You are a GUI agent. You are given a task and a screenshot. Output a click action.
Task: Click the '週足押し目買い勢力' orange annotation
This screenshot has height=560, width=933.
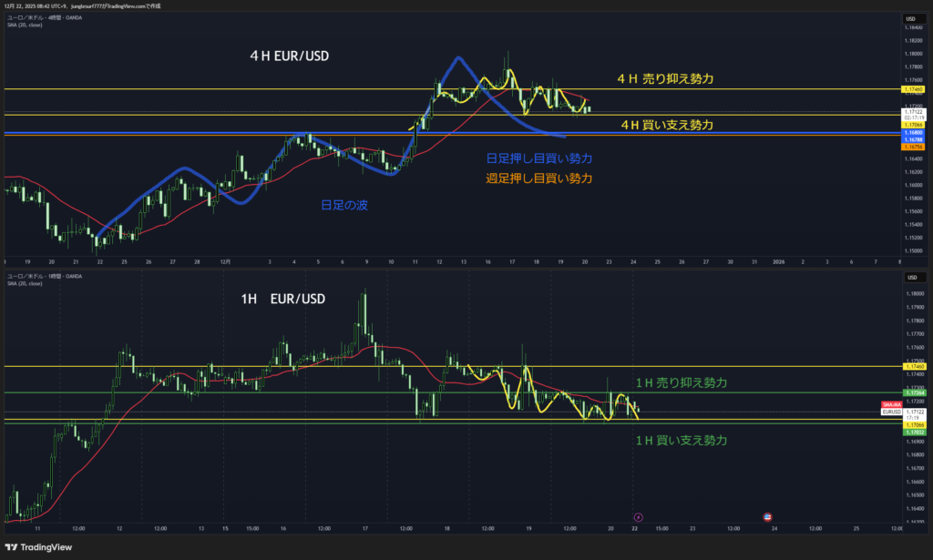(539, 178)
